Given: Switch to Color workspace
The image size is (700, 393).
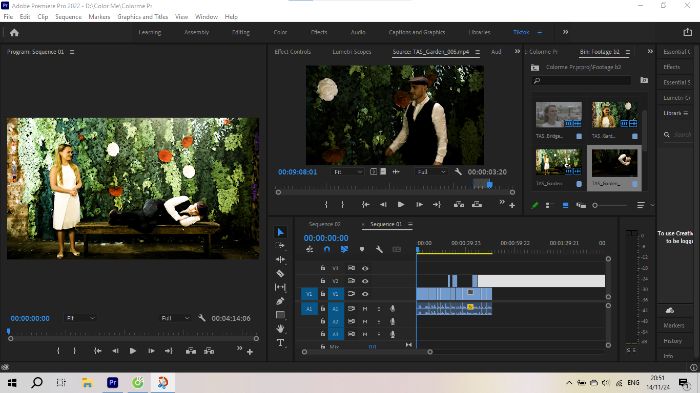Looking at the screenshot, I should [x=280, y=32].
